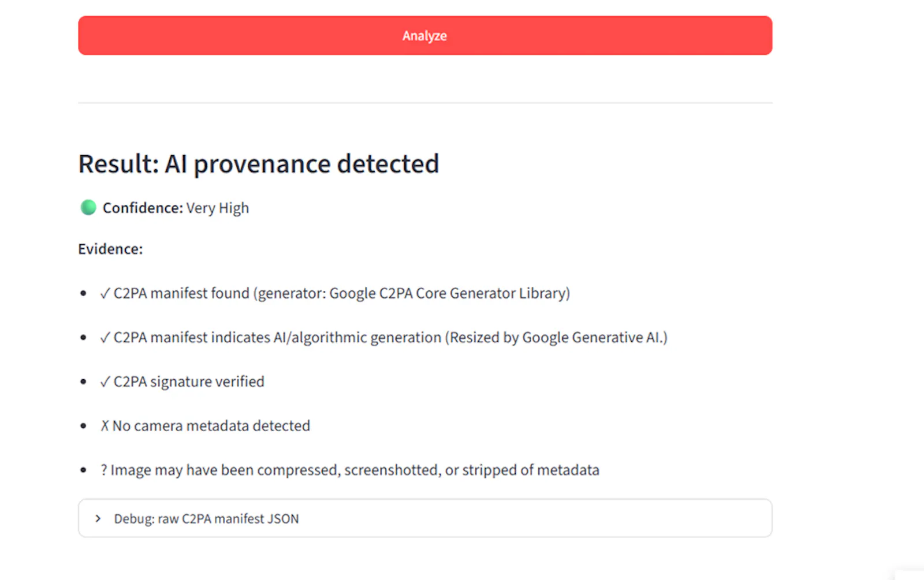Click the 'Confidence:' bold label

(143, 208)
